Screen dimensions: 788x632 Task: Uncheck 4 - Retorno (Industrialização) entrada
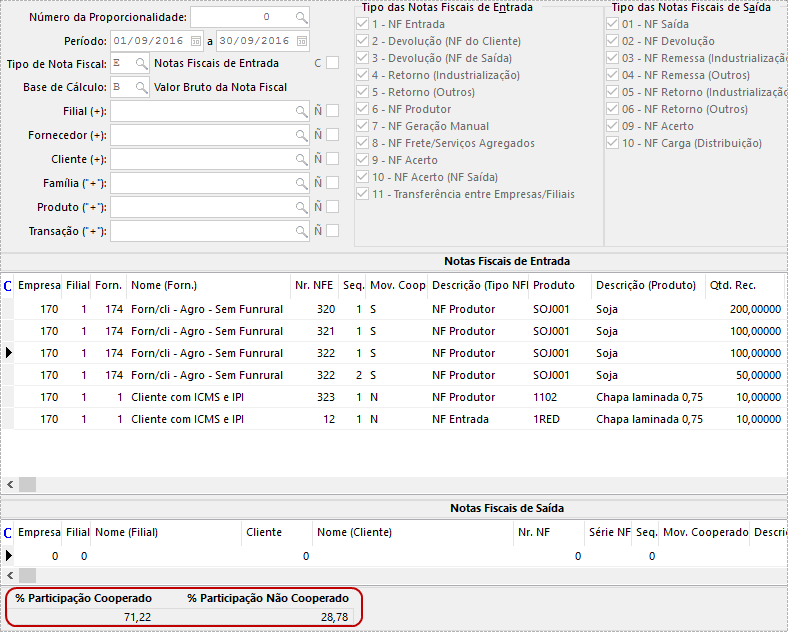(362, 75)
